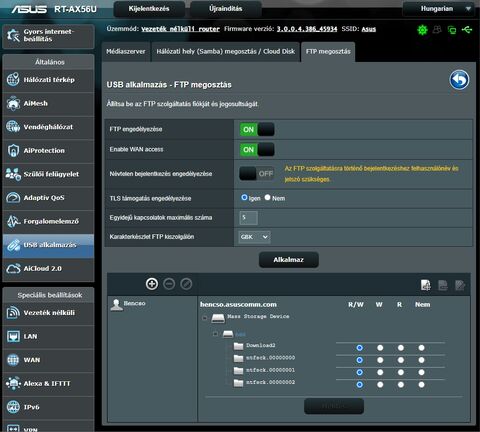Open vezeték nélküli router mode link
This screenshot has height=432, width=480.
(180, 29)
